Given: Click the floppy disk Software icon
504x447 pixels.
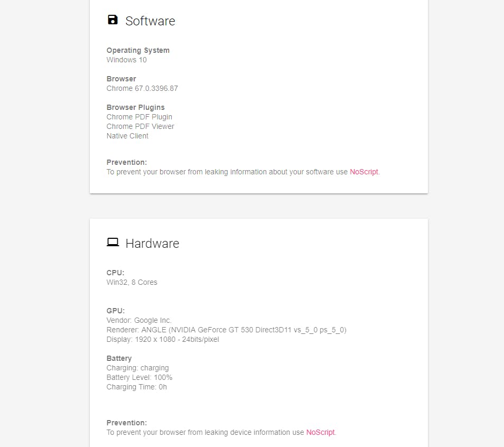Looking at the screenshot, I should click(113, 20).
